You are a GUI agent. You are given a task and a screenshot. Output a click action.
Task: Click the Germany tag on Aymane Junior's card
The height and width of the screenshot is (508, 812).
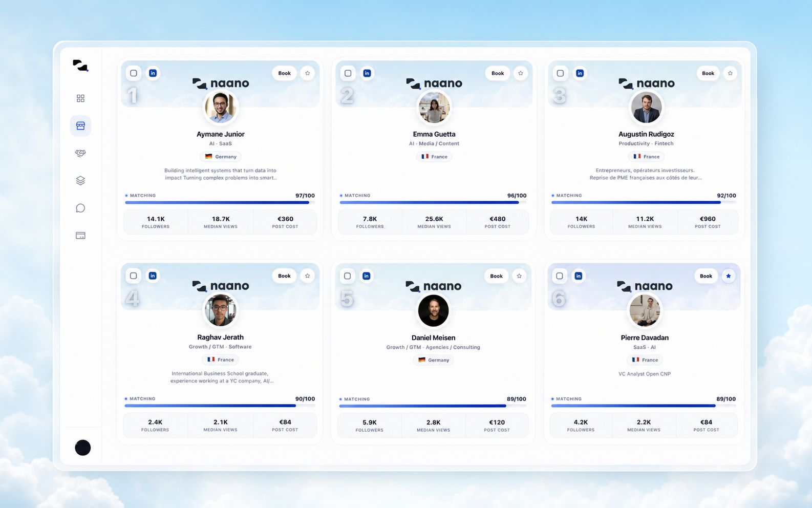(x=221, y=157)
